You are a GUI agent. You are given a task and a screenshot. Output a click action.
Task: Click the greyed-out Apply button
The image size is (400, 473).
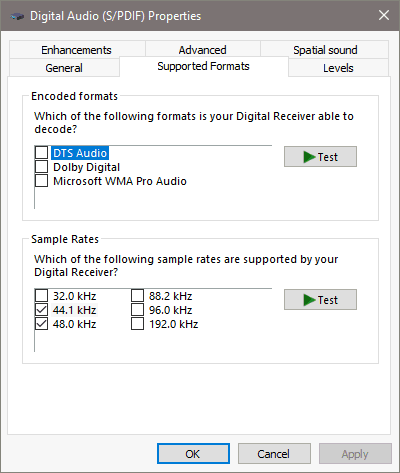click(x=355, y=453)
